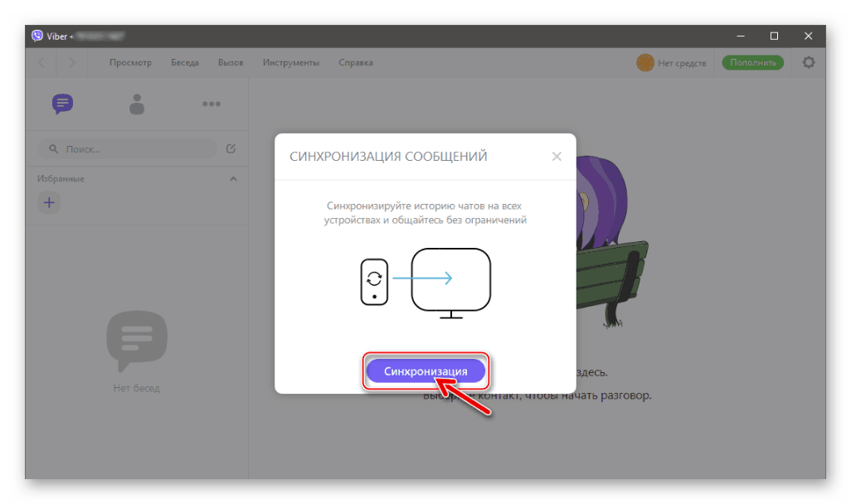Collapse the Избранные section chevron
Image resolution: width=851 pixels, height=504 pixels.
click(233, 178)
